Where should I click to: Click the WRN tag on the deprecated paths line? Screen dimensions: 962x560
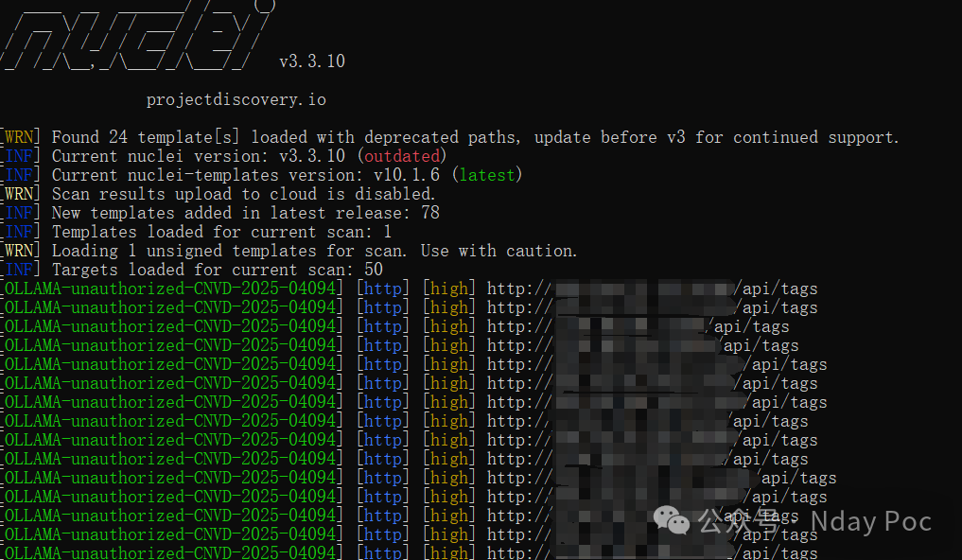pos(19,137)
